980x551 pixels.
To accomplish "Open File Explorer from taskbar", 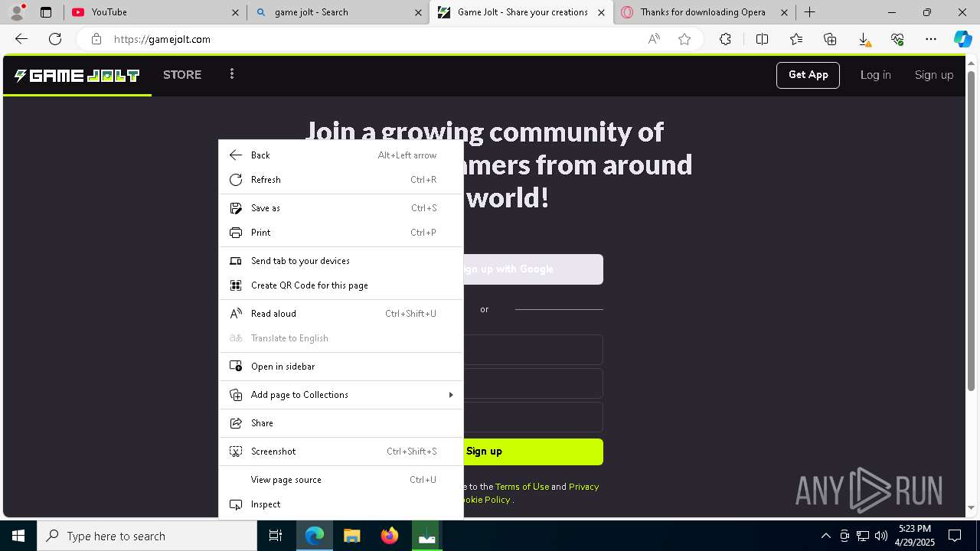I will point(351,536).
